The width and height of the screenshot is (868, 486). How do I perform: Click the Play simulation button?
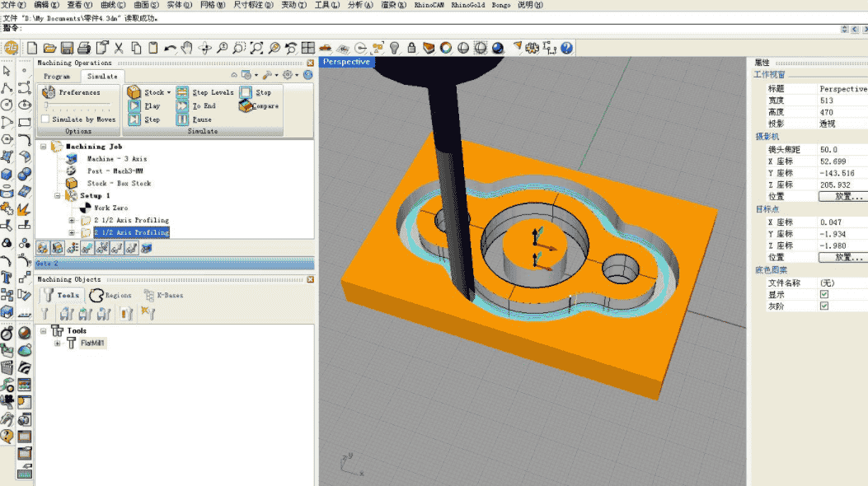[134, 106]
